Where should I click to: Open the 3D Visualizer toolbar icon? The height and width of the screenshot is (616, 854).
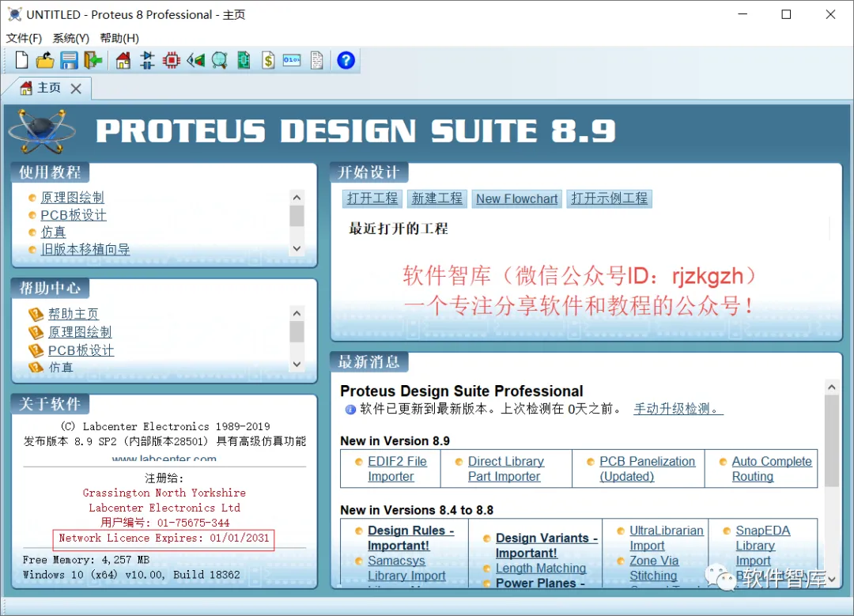[x=195, y=60]
